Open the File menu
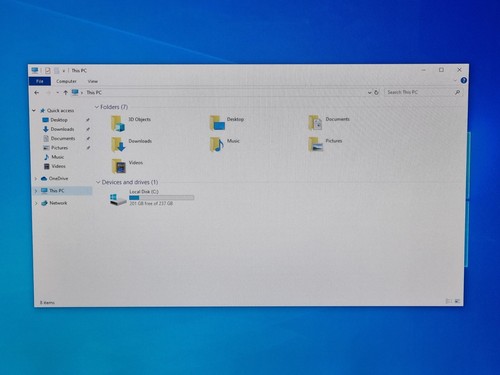The width and height of the screenshot is (500, 375). (40, 81)
